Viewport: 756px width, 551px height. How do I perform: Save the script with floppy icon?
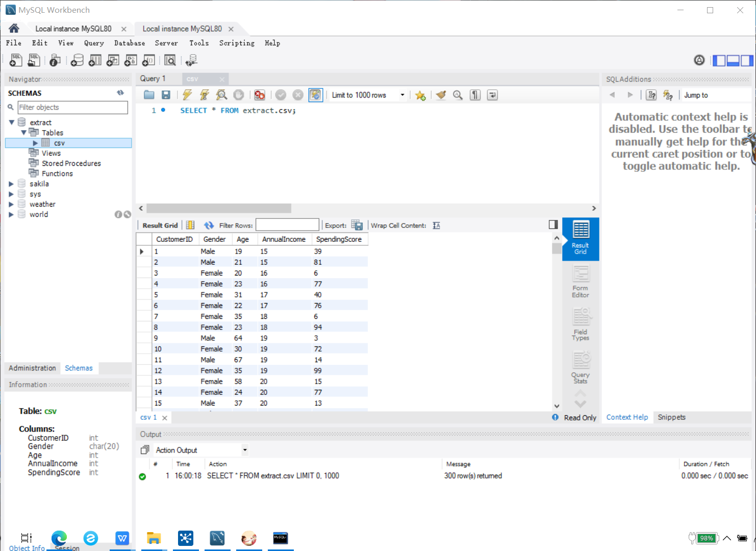(x=166, y=95)
